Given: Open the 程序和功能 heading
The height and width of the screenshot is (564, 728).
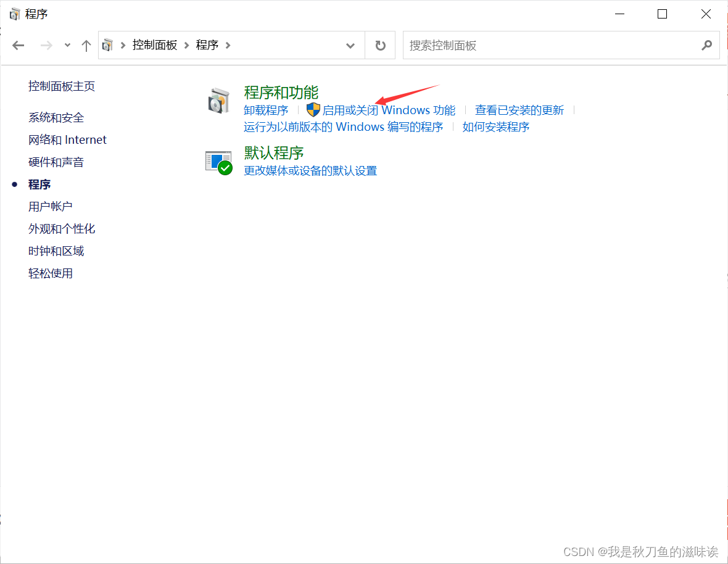Looking at the screenshot, I should [281, 93].
